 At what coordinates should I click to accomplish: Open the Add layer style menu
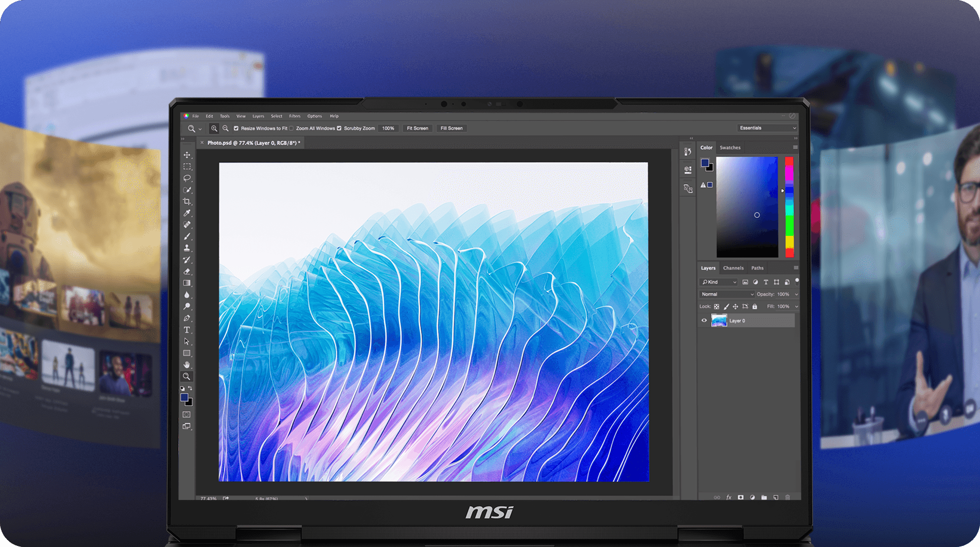click(729, 497)
